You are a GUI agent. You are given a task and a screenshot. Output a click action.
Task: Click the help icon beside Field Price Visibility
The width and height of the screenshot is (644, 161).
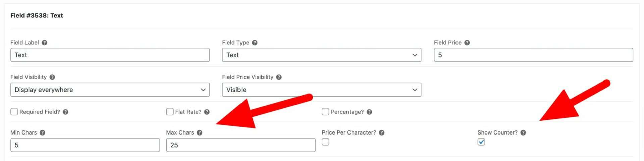279,77
